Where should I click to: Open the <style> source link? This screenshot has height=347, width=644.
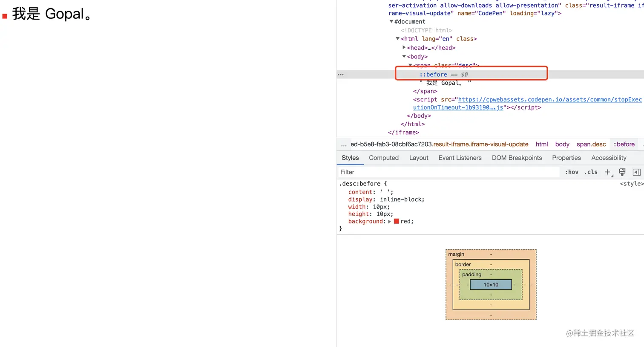coord(632,184)
